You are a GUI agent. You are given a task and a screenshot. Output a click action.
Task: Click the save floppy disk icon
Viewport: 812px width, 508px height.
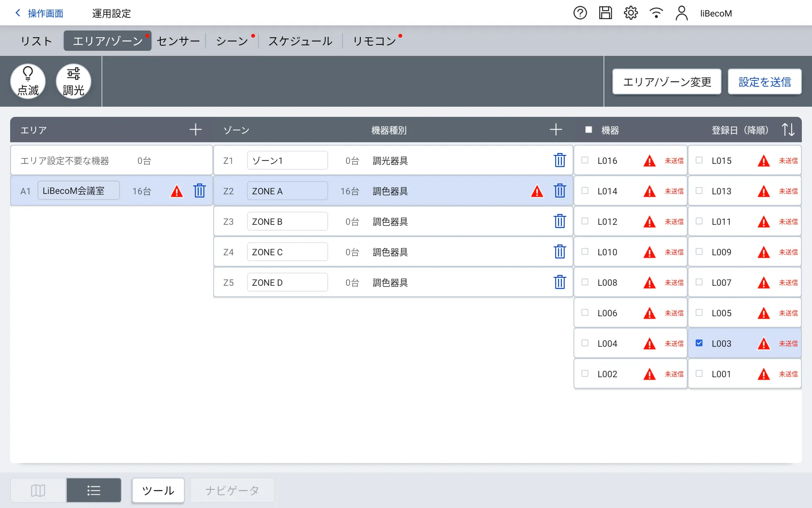605,13
